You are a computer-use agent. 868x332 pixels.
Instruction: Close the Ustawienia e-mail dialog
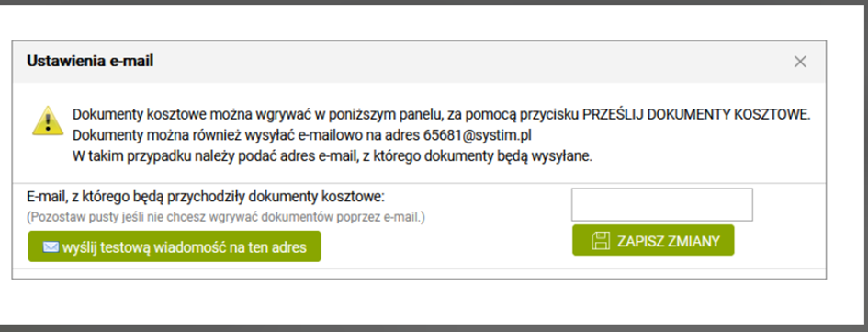tap(800, 62)
